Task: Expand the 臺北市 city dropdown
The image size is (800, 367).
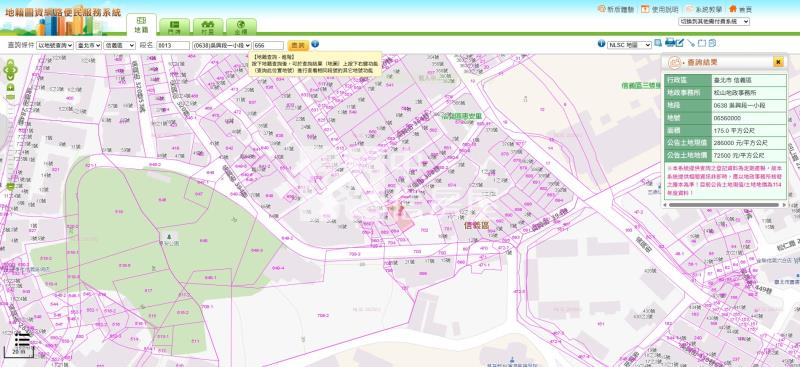Action: point(88,45)
